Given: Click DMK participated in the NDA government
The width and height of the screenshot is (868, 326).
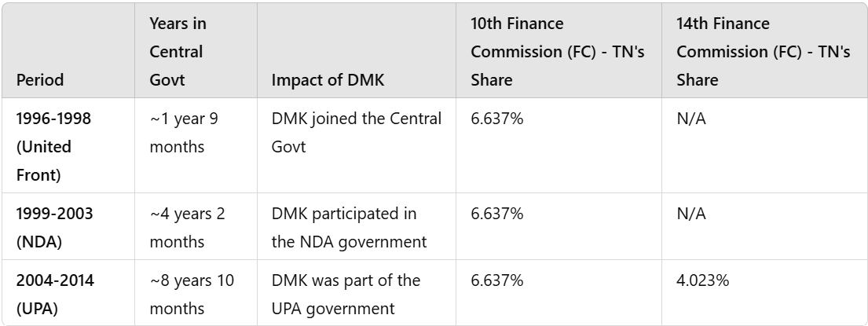Looking at the screenshot, I should 349,227.
